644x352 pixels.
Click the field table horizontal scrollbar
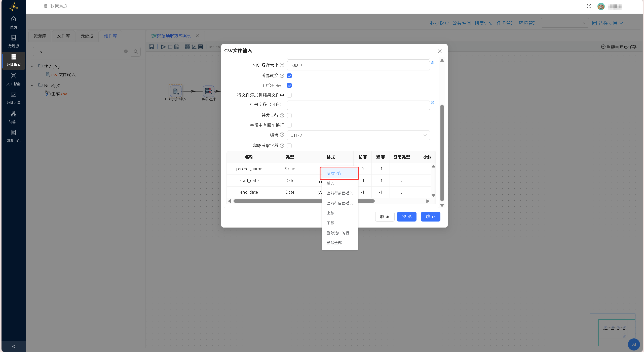304,201
